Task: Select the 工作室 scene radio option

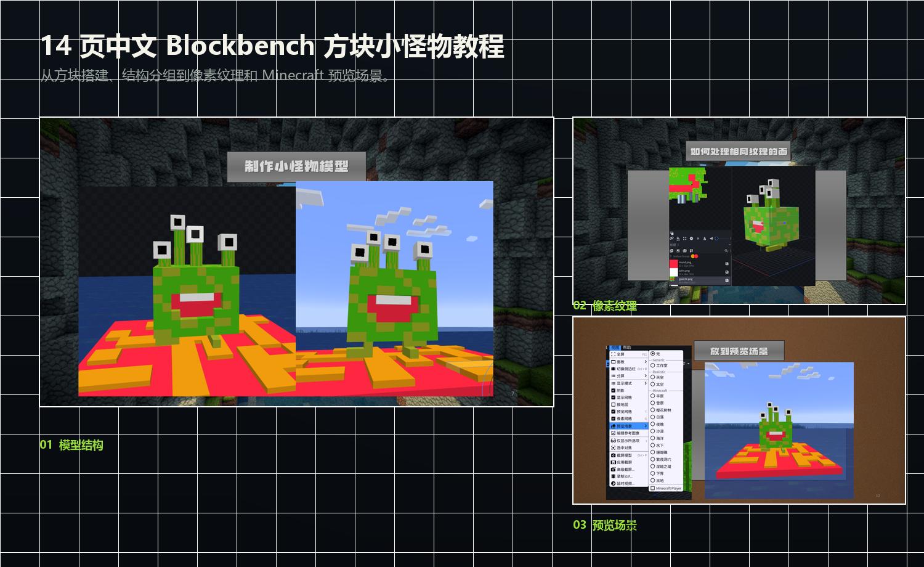Action: click(652, 365)
